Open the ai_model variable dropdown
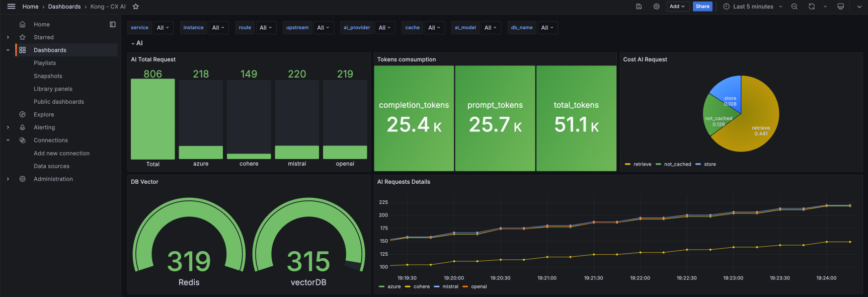This screenshot has height=297, width=868. tap(490, 28)
